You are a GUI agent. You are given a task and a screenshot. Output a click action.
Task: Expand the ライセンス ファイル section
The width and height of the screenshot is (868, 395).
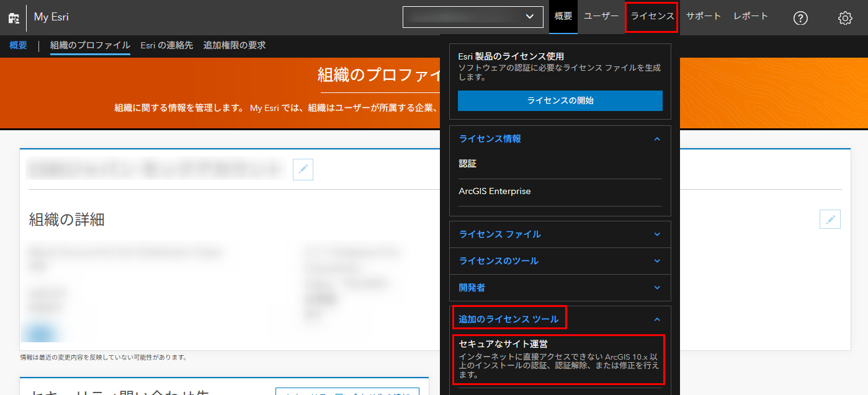657,234
